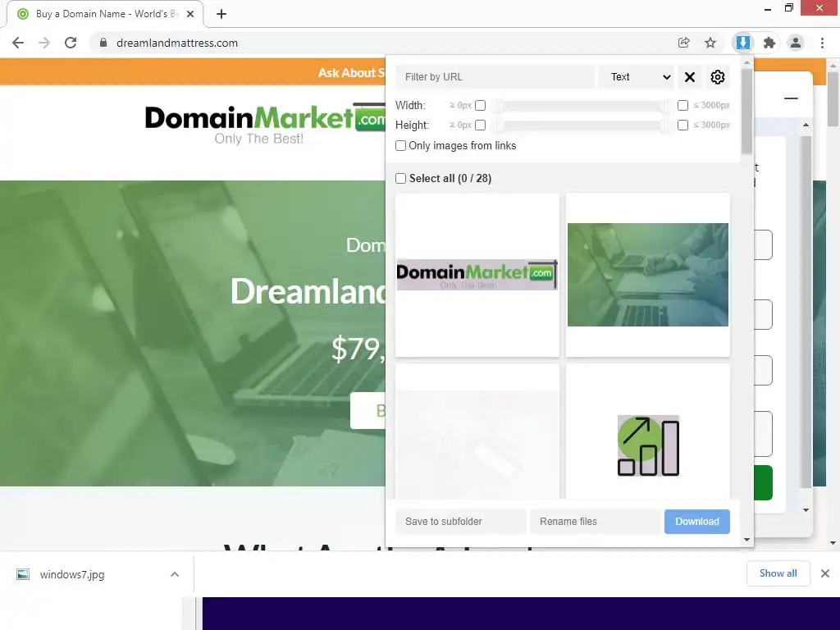Click the popup scrollbar up arrow

746,62
